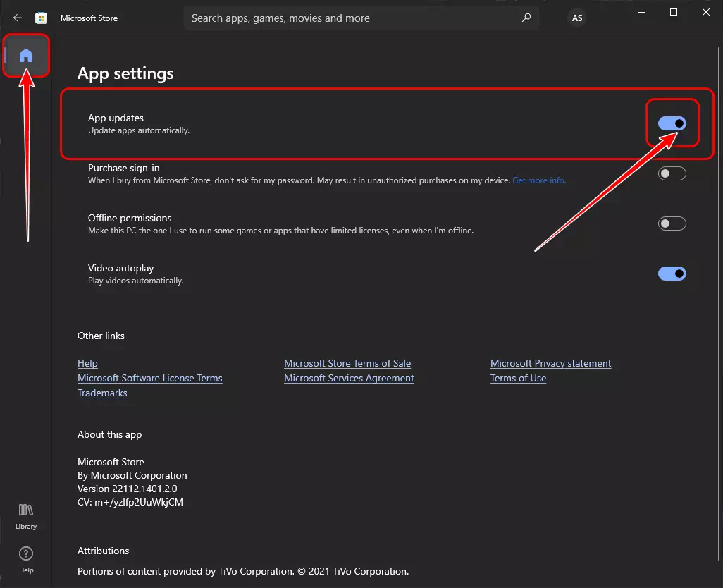This screenshot has width=723, height=588.
Task: Enable the Offline permissions toggle
Action: click(672, 223)
